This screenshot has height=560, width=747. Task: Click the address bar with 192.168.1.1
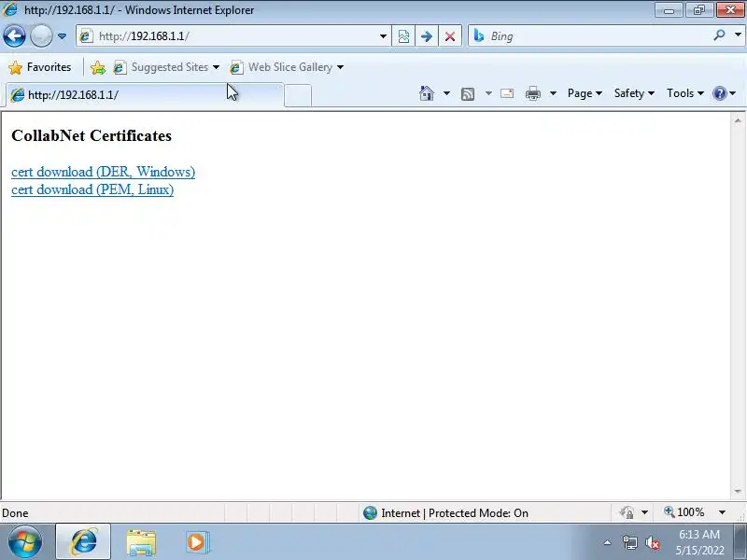coord(233,36)
